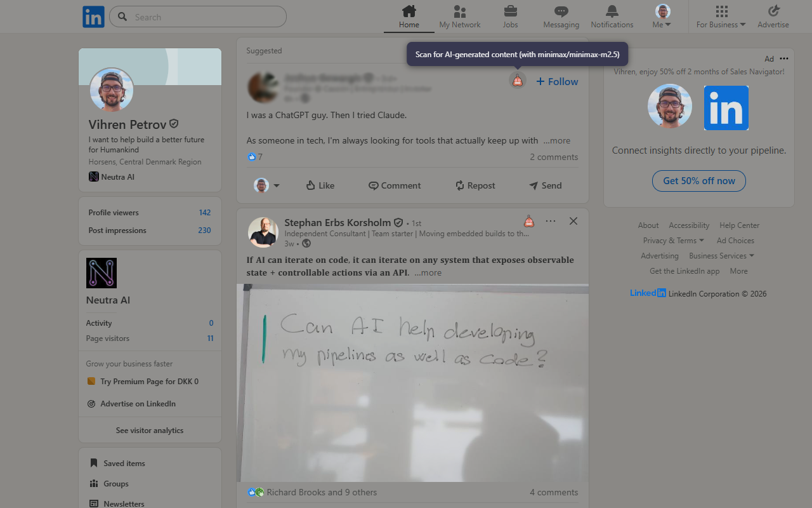This screenshot has height=508, width=812.
Task: Go to the Home tab
Action: 409,17
